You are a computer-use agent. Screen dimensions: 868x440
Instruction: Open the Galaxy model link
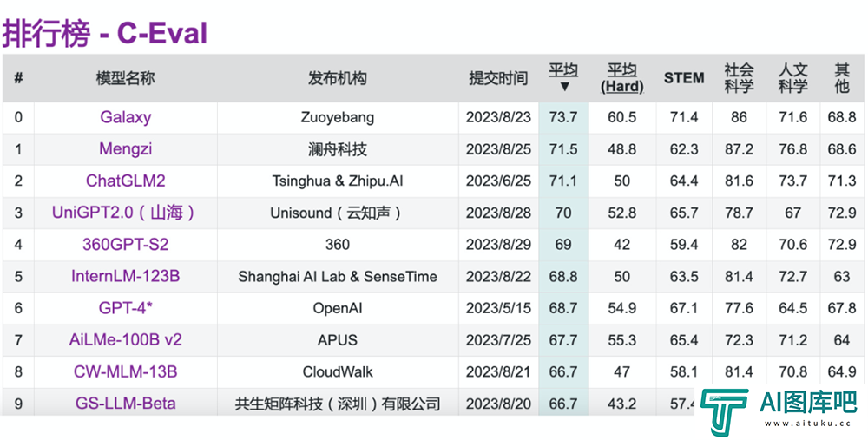(x=125, y=117)
